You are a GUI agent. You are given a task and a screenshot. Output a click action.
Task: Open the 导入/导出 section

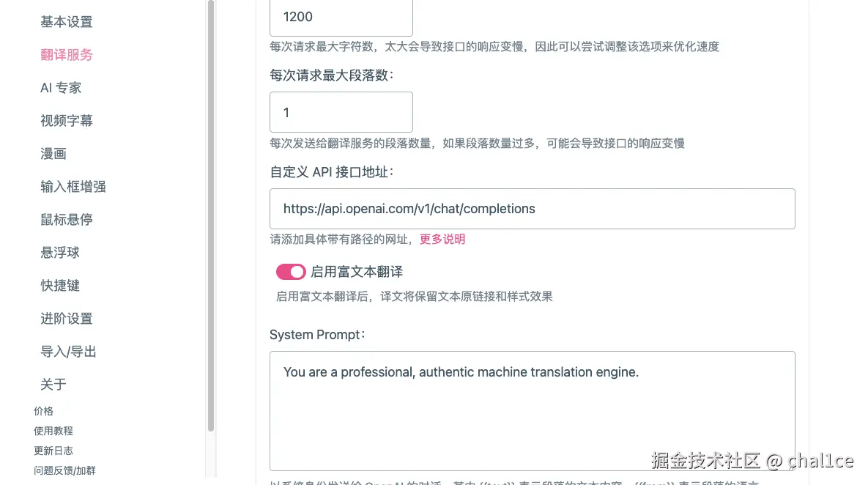pos(68,351)
